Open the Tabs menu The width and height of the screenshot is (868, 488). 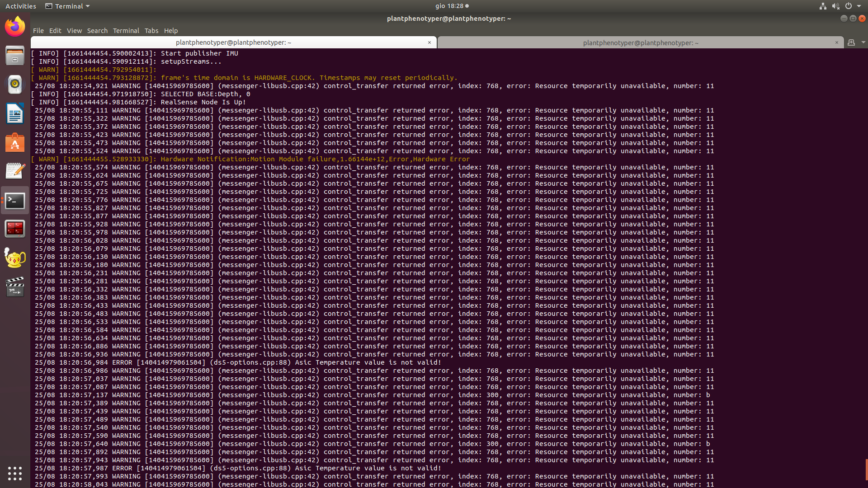(151, 31)
